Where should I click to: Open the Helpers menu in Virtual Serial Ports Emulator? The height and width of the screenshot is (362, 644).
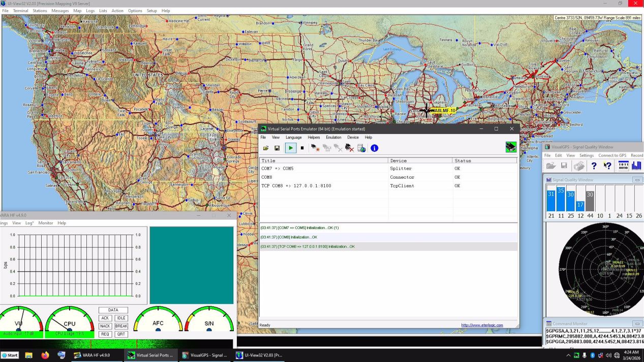pos(314,138)
